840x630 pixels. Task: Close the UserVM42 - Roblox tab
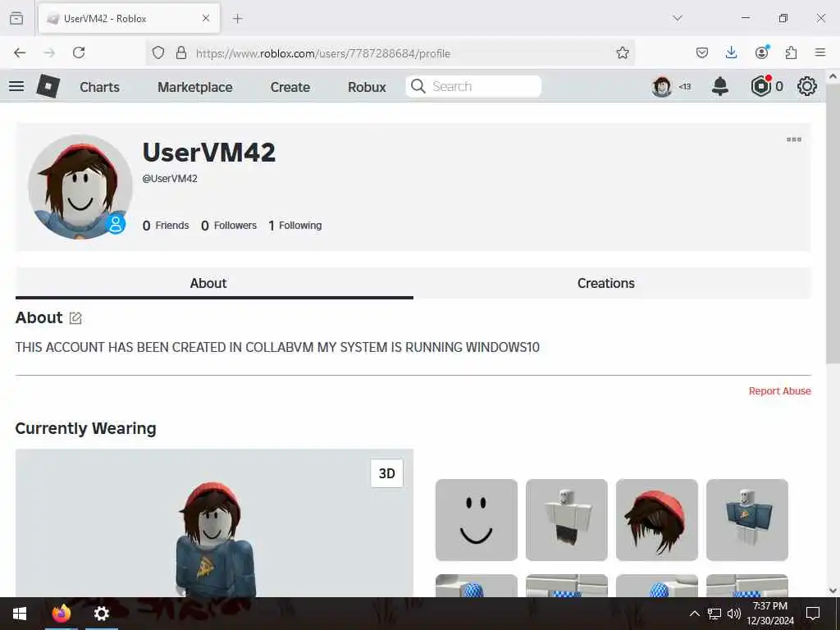pos(206,18)
